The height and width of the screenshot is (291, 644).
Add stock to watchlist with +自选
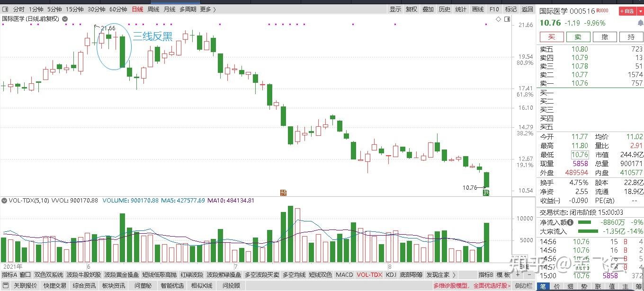pyautogui.click(x=627, y=10)
